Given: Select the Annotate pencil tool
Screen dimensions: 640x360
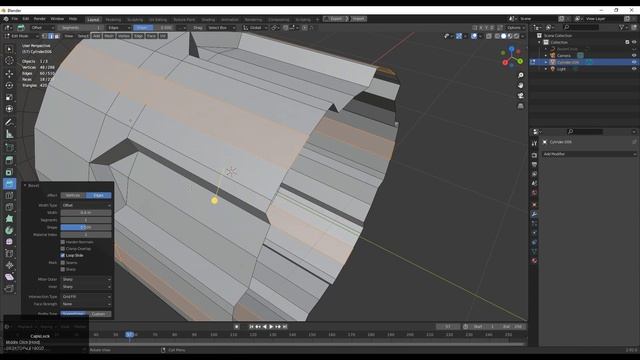Looking at the screenshot, I should tap(9, 122).
